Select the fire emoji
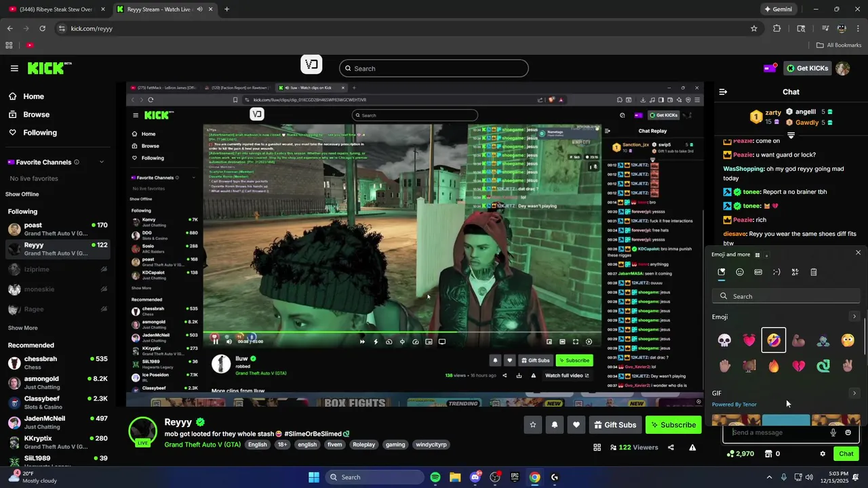The height and width of the screenshot is (488, 868). [774, 366]
